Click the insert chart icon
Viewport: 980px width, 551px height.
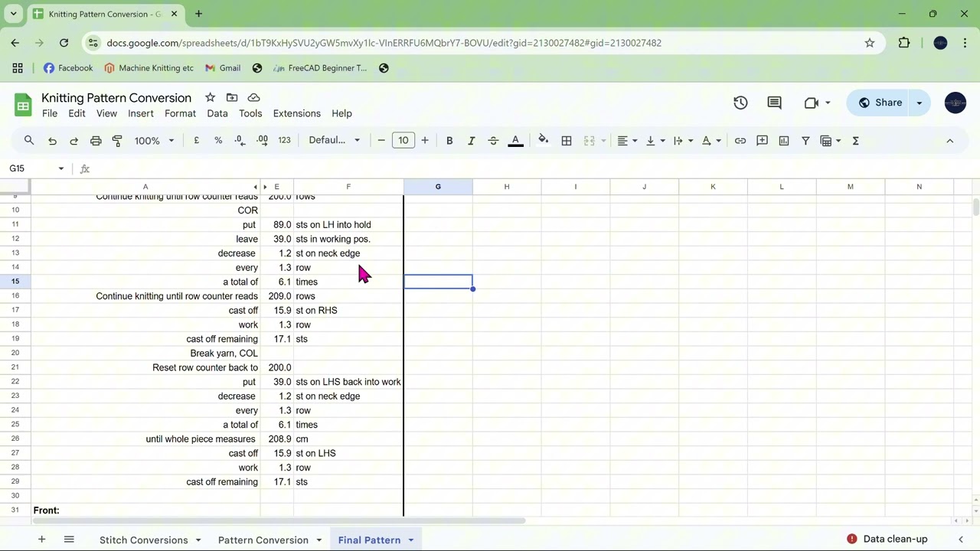click(784, 141)
